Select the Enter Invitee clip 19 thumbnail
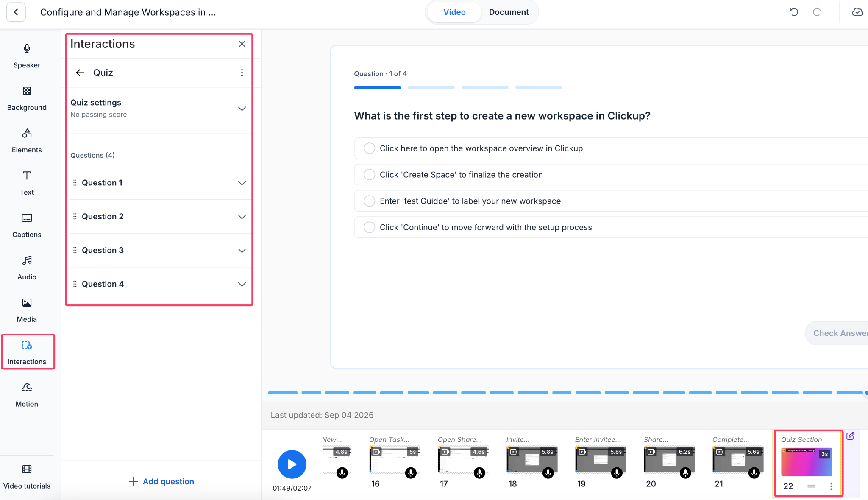 pyautogui.click(x=601, y=460)
